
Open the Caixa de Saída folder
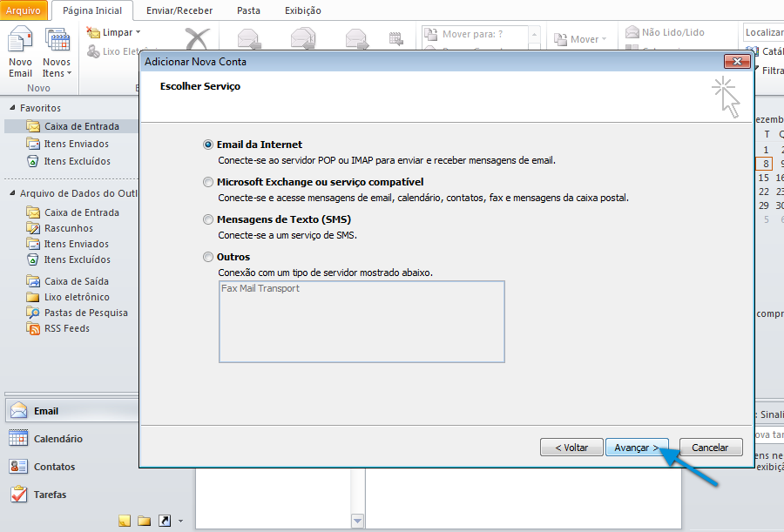tap(76, 281)
